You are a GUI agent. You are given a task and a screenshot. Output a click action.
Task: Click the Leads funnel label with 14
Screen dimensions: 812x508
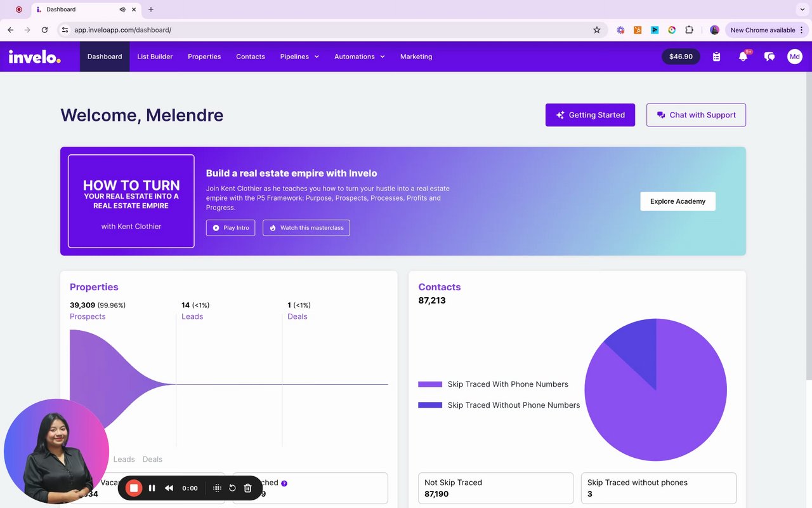(x=192, y=316)
